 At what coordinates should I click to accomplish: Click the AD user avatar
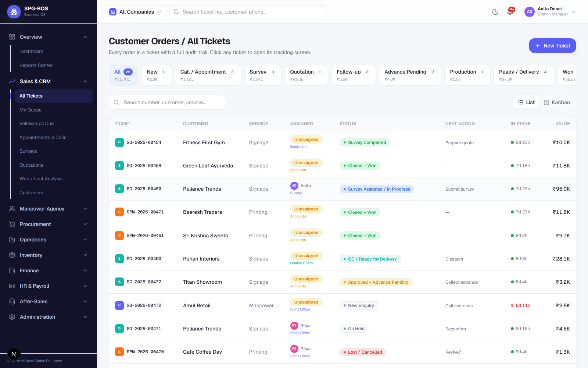pos(530,12)
